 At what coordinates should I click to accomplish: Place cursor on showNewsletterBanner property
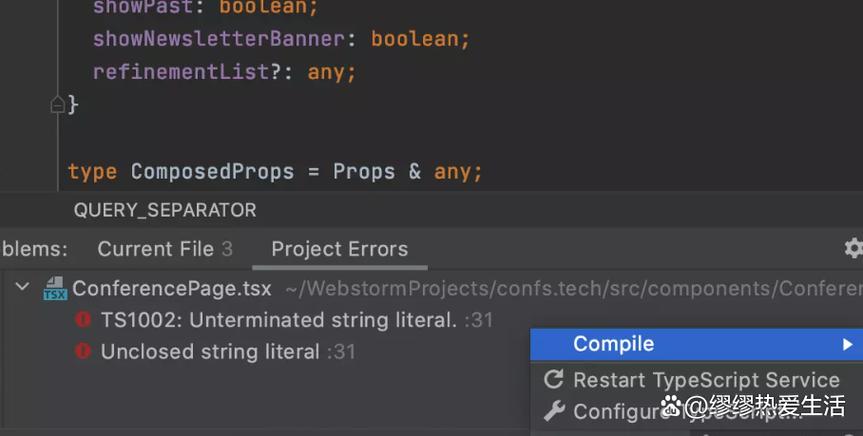pos(218,40)
